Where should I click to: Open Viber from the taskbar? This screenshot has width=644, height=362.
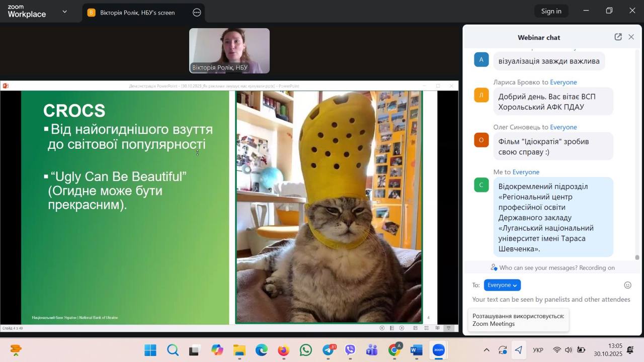click(350, 350)
